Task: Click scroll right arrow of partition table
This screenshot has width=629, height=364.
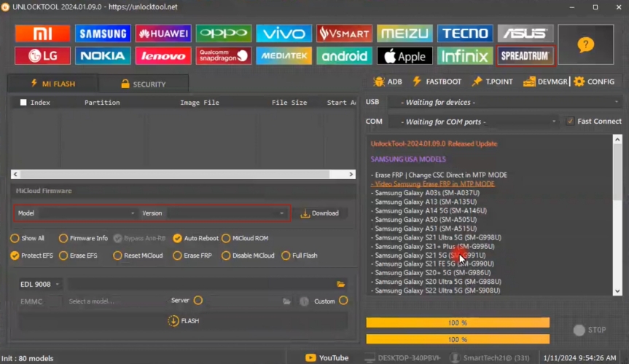Action: [x=351, y=175]
